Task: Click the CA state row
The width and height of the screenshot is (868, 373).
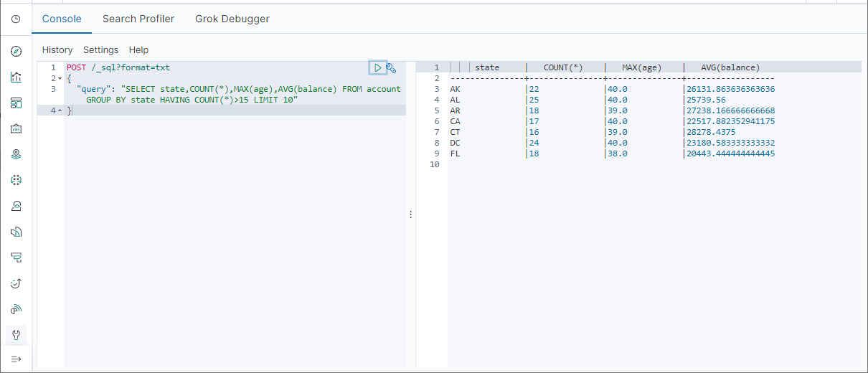Action: pyautogui.click(x=455, y=121)
